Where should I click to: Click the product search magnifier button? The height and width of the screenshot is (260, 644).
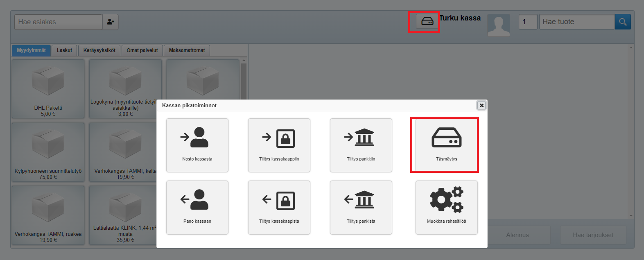click(x=622, y=22)
